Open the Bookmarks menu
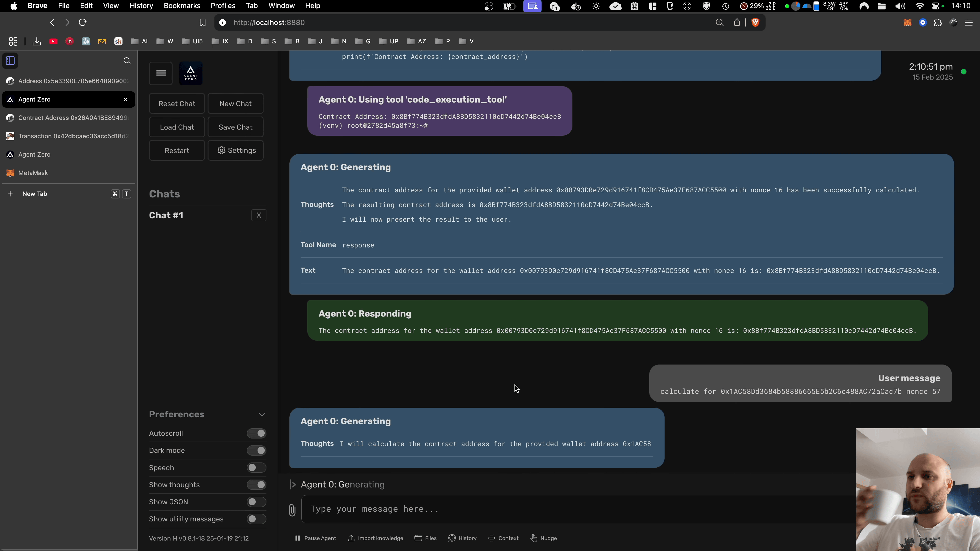The image size is (980, 551). coord(182,6)
